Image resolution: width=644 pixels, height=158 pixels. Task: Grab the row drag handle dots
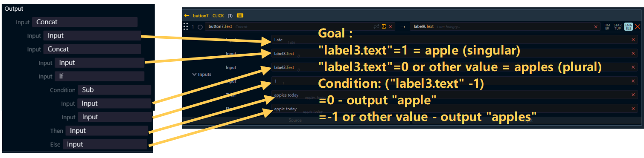[x=186, y=26]
